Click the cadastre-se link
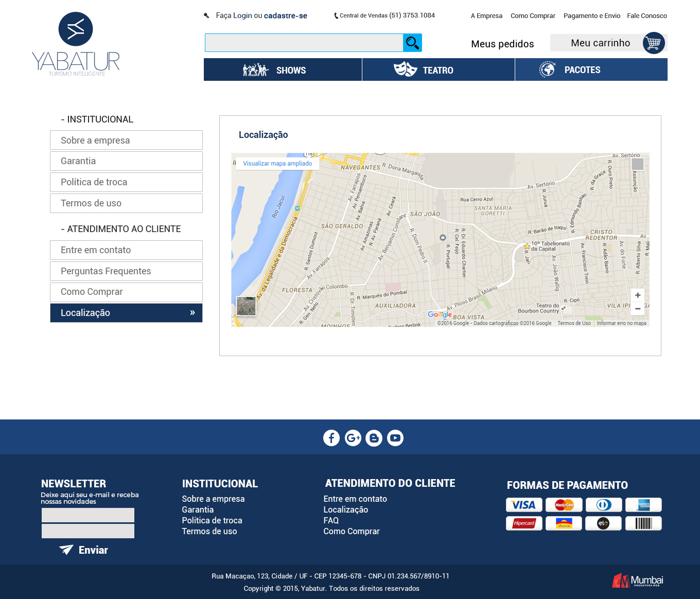700x599 pixels. tap(285, 16)
